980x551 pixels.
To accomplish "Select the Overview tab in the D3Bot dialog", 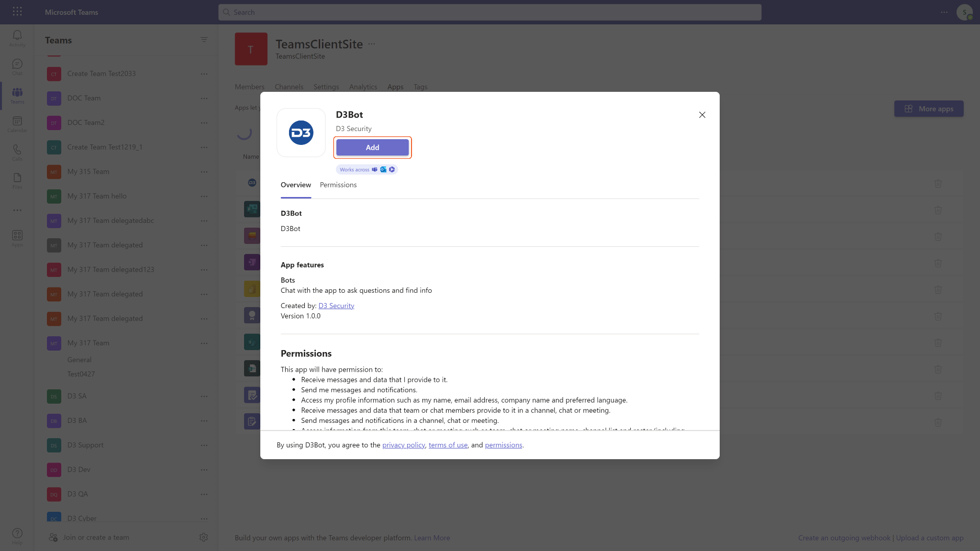I will pos(295,185).
